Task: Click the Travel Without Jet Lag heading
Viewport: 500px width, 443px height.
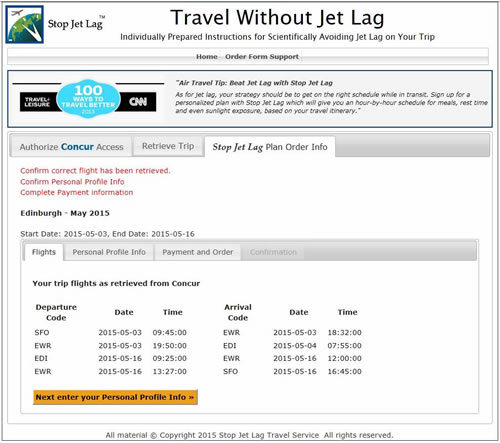Action: coord(277,18)
